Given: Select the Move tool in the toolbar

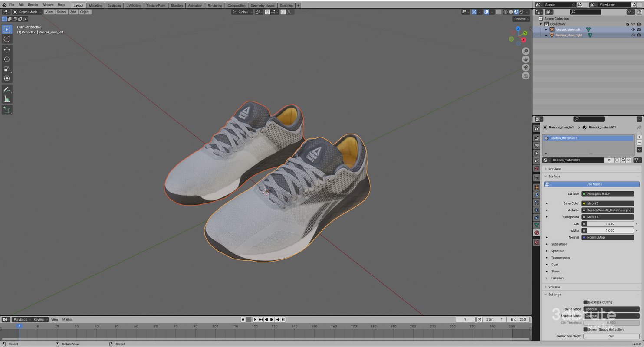Looking at the screenshot, I should pyautogui.click(x=7, y=49).
